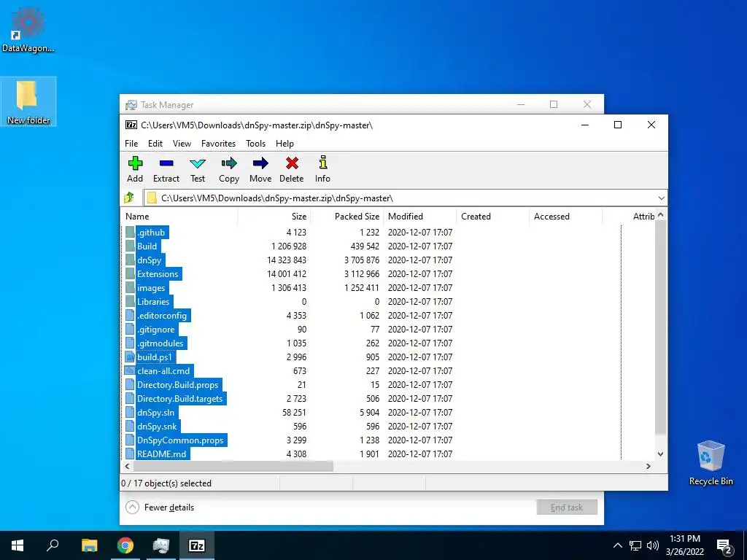
Task: Open the Help menu
Action: (285, 144)
